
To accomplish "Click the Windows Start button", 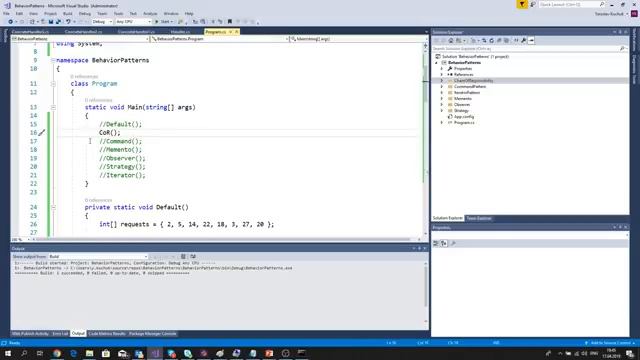I will [x=8, y=353].
